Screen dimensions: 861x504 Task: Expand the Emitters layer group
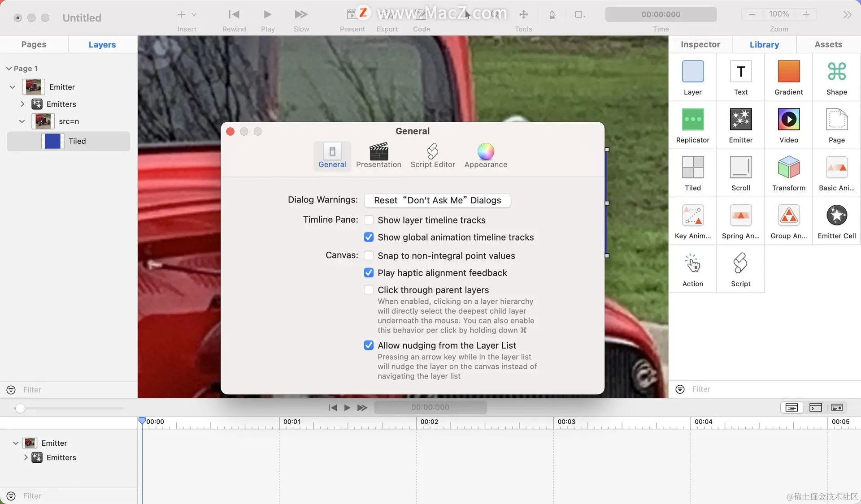(22, 104)
